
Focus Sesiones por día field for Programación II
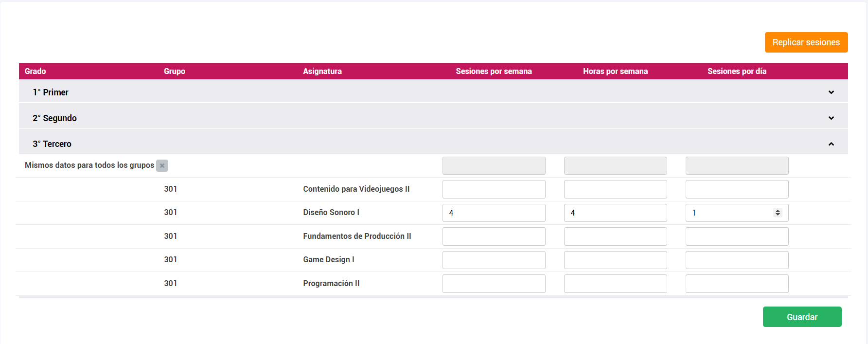pyautogui.click(x=737, y=284)
